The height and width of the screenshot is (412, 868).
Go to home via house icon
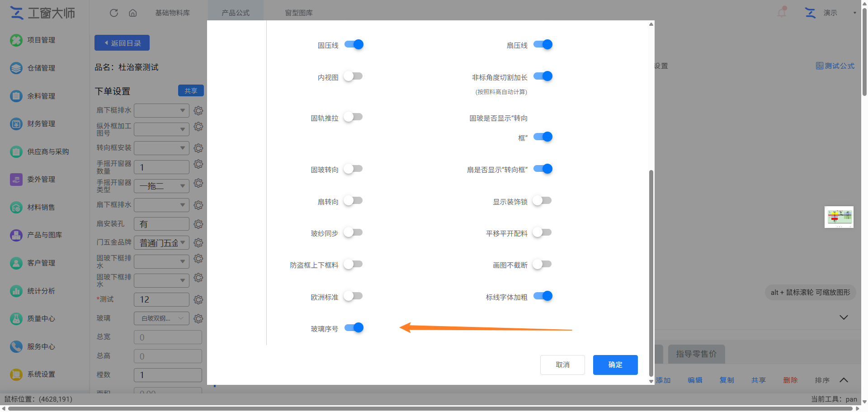pos(133,13)
